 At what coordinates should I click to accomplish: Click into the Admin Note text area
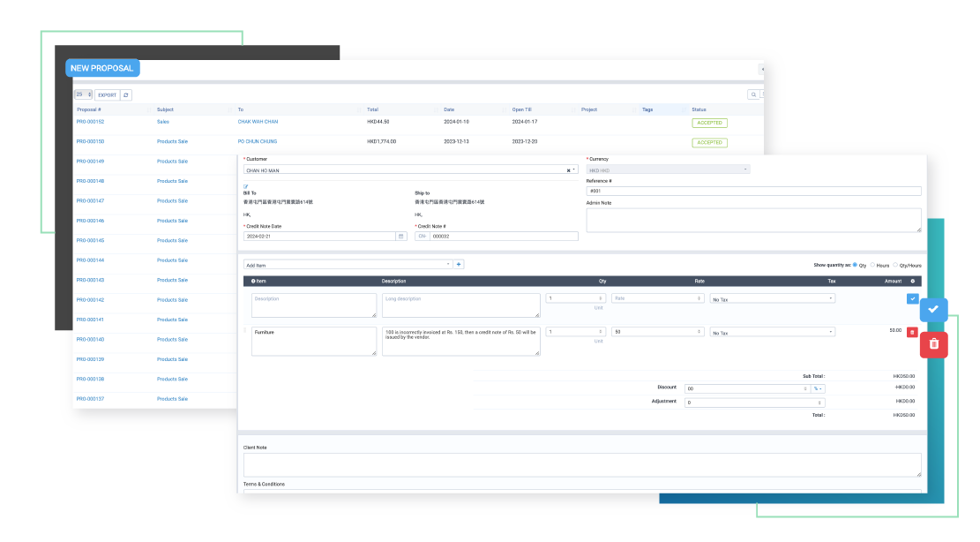753,220
